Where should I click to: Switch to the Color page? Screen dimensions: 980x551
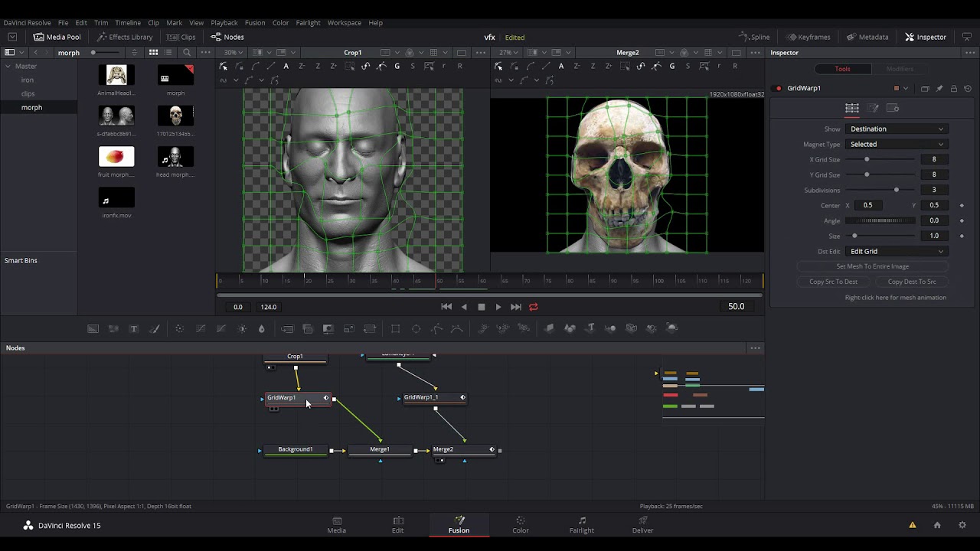click(520, 525)
